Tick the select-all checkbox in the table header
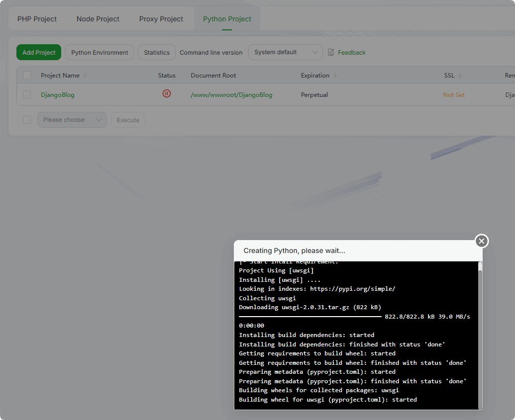515x420 pixels. tap(27, 75)
